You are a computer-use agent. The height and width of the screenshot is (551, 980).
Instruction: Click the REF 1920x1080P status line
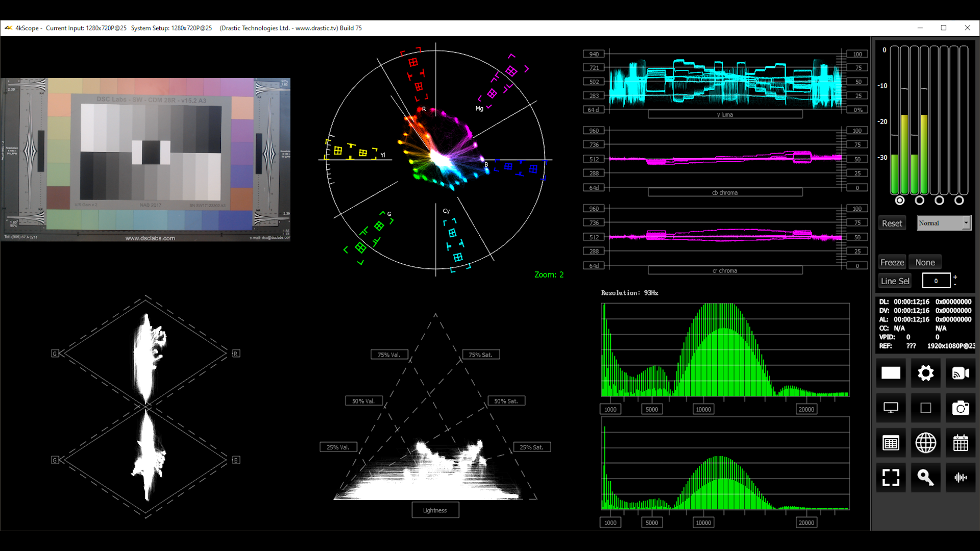927,346
